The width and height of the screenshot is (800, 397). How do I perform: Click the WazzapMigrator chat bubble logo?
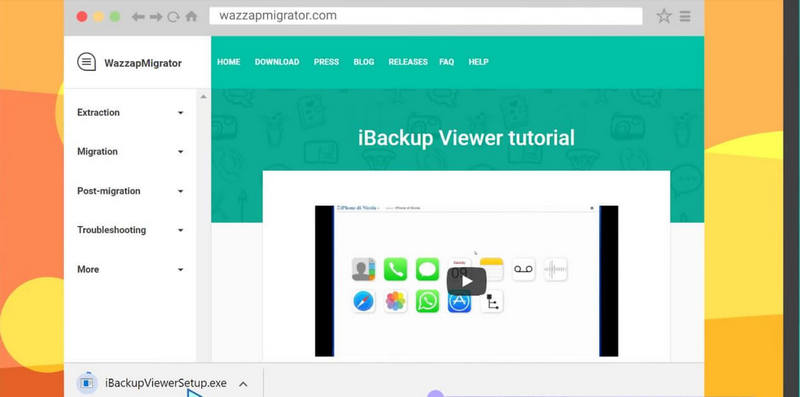click(x=86, y=62)
